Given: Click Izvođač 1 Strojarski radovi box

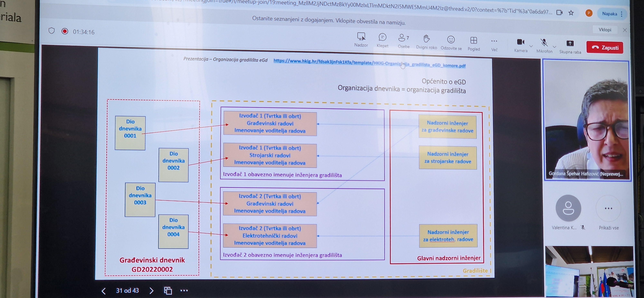Looking at the screenshot, I should pos(270,155).
